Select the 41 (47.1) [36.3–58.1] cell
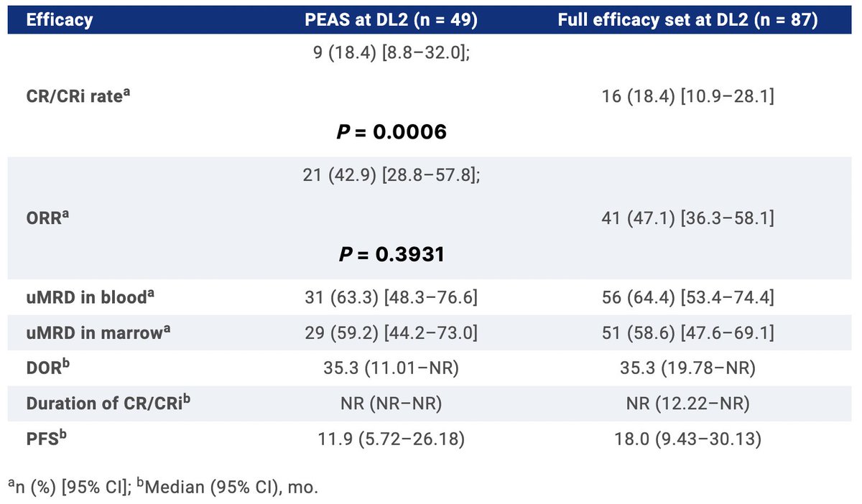Image resolution: width=862 pixels, height=504 pixels. pyautogui.click(x=687, y=218)
